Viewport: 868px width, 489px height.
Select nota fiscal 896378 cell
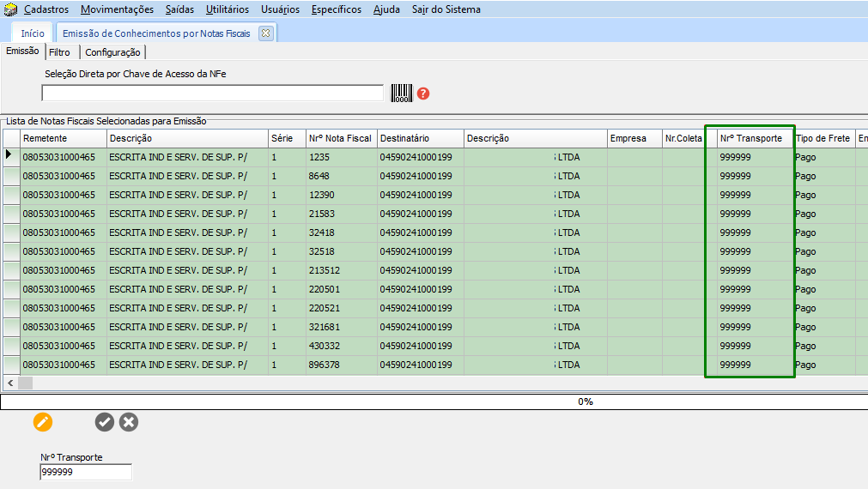(342, 365)
